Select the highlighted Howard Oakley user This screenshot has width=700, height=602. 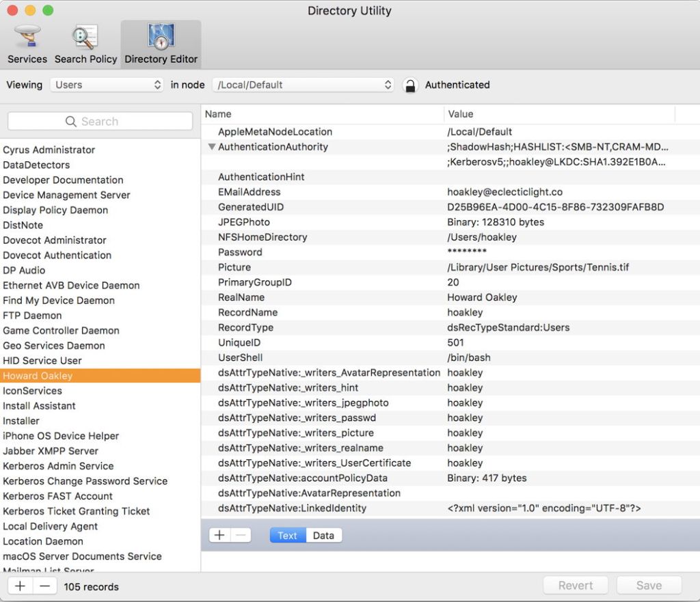click(x=100, y=376)
